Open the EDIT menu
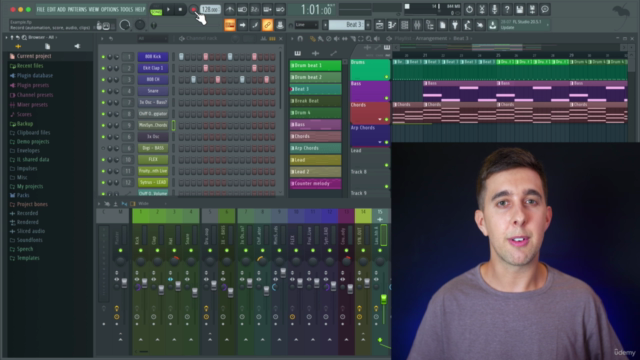 51,9
